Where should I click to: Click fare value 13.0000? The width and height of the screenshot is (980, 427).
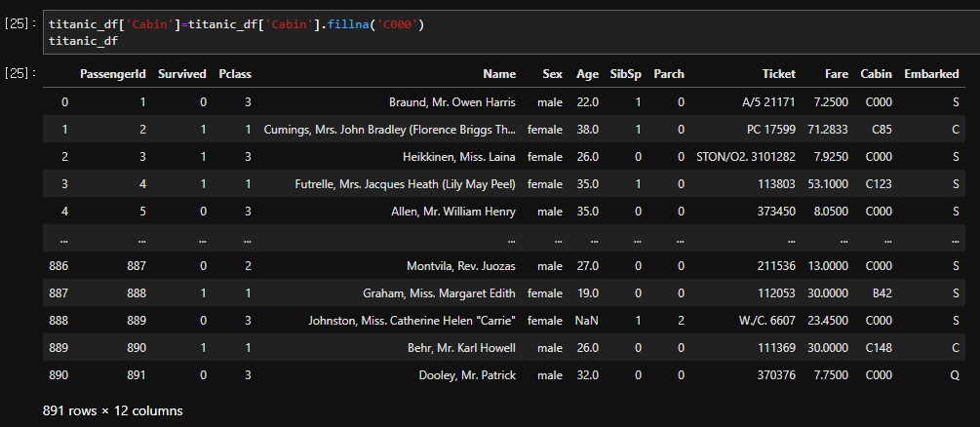tap(830, 266)
